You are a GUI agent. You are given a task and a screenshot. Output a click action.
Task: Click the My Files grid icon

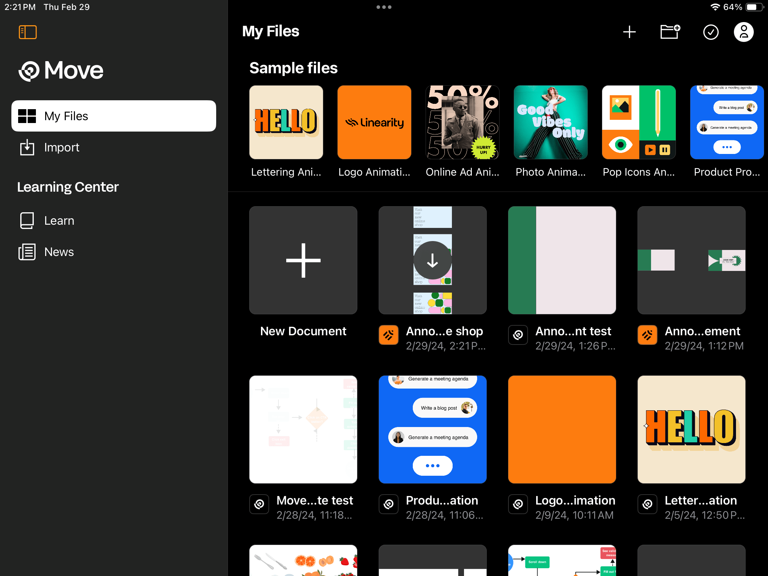(x=27, y=116)
